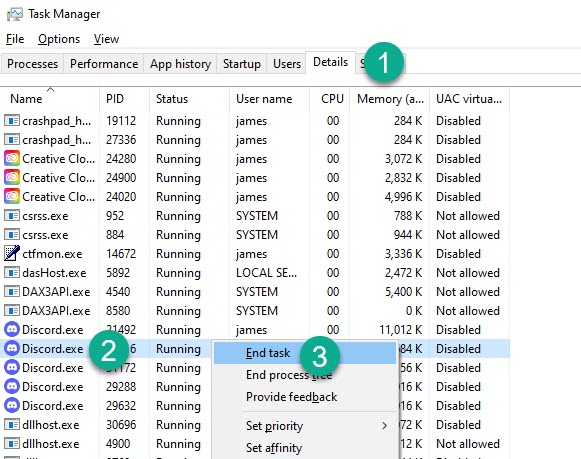Sort by the UAC virtualization column header
Image resolution: width=581 pixels, height=459 pixels.
click(x=469, y=99)
